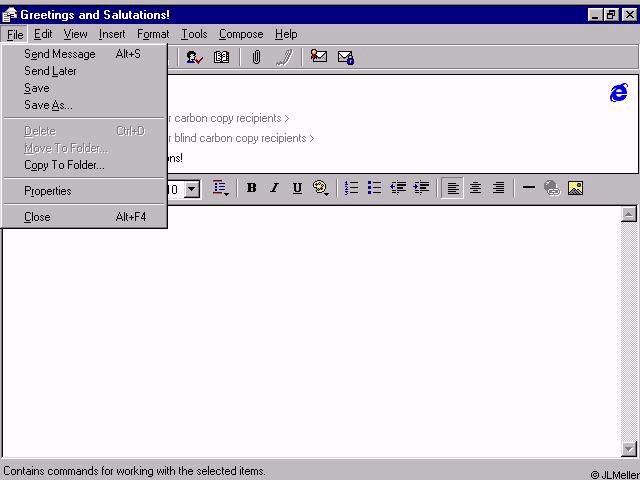Open the Address Book icon
The width and height of the screenshot is (640, 480).
221,57
